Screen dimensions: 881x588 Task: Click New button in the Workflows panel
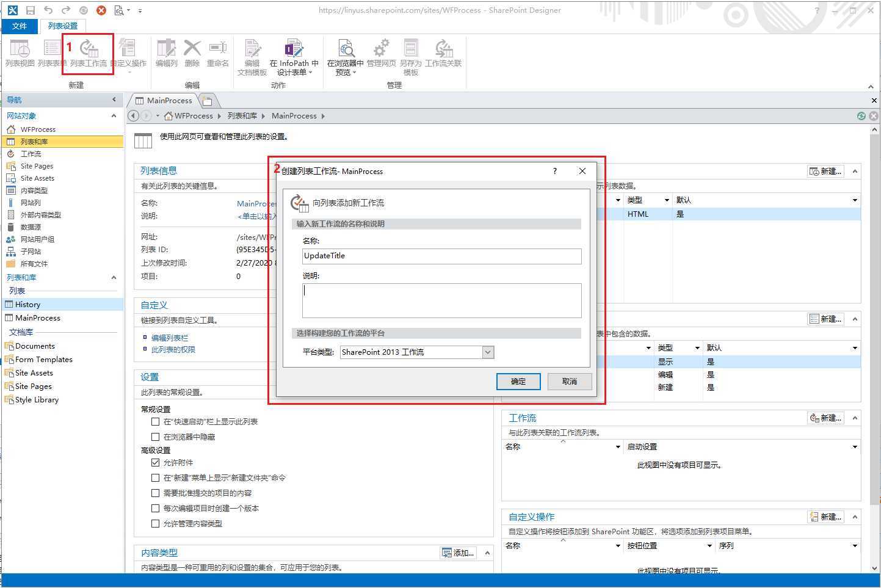click(x=825, y=418)
